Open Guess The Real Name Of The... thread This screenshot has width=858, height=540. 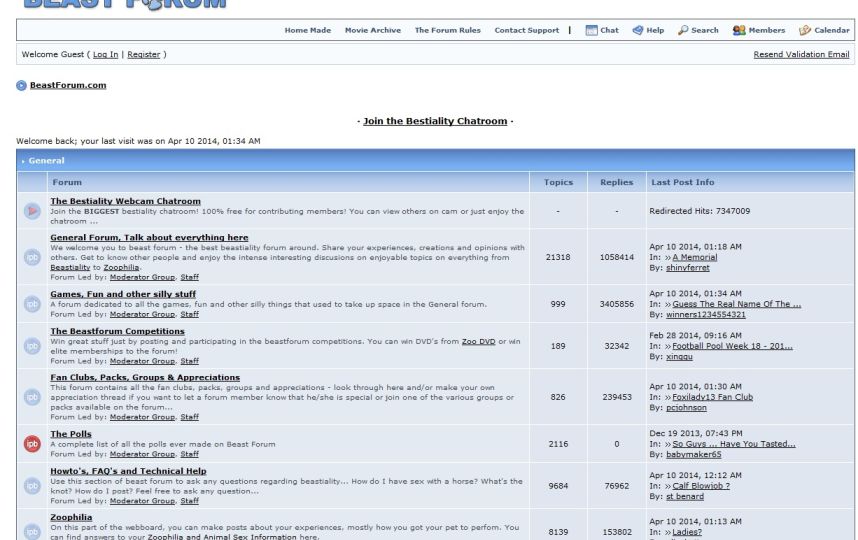coord(737,304)
